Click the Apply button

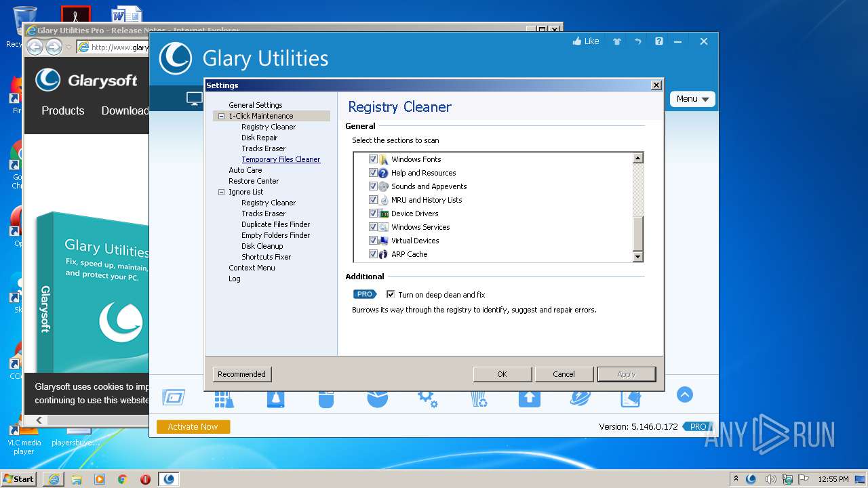click(x=627, y=374)
